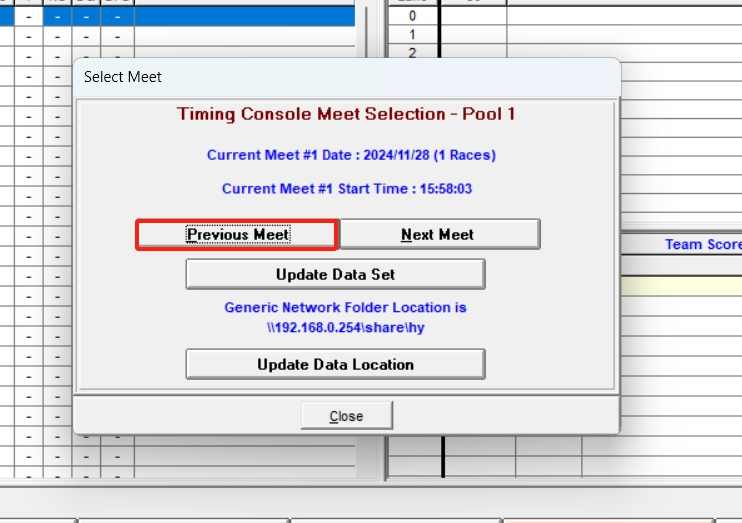This screenshot has height=523, width=742.
Task: Select lane 0 row in the table
Action: click(412, 16)
